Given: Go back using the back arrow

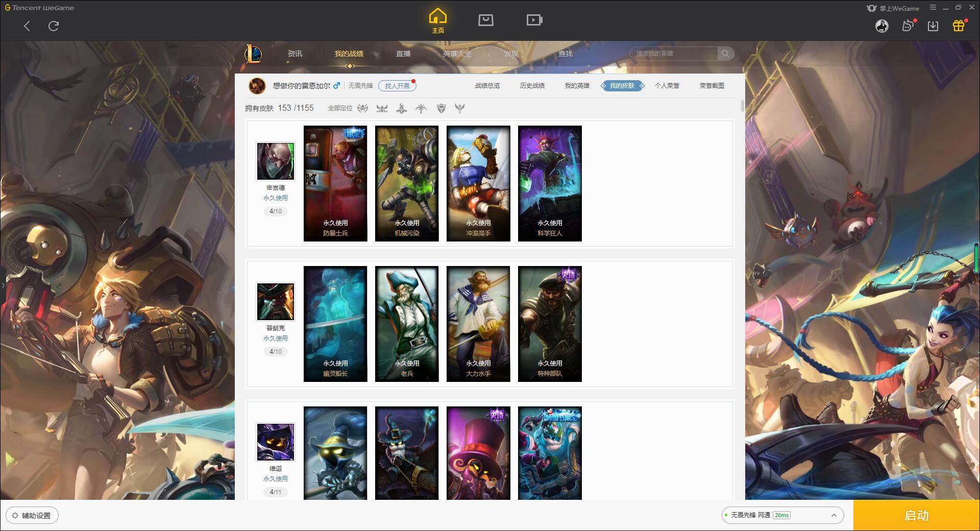Looking at the screenshot, I should pyautogui.click(x=27, y=26).
